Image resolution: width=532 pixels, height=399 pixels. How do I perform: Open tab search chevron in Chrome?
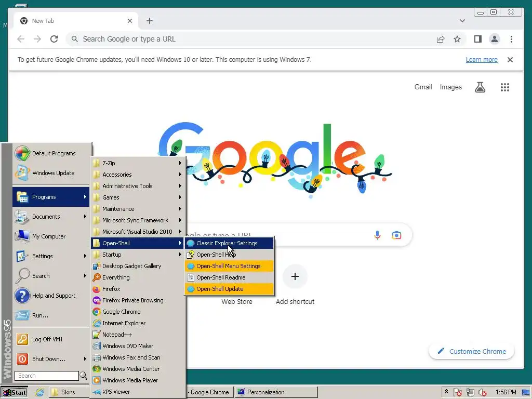pyautogui.click(x=462, y=21)
